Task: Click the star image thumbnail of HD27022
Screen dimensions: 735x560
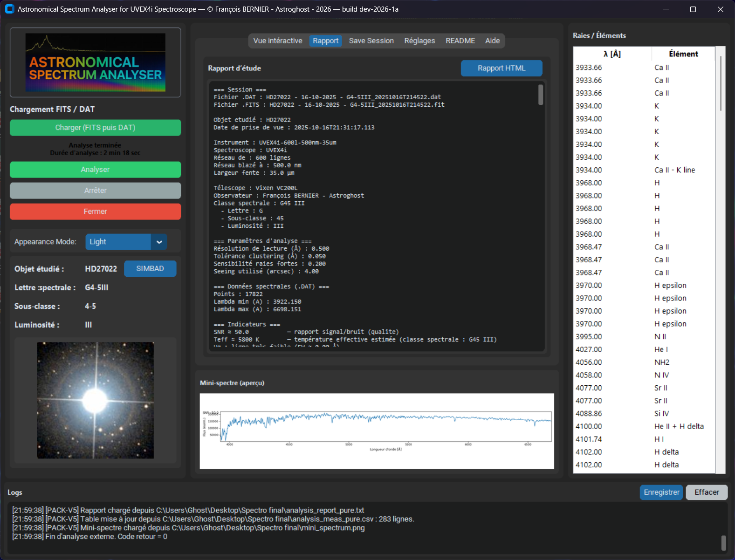Action: 96,400
